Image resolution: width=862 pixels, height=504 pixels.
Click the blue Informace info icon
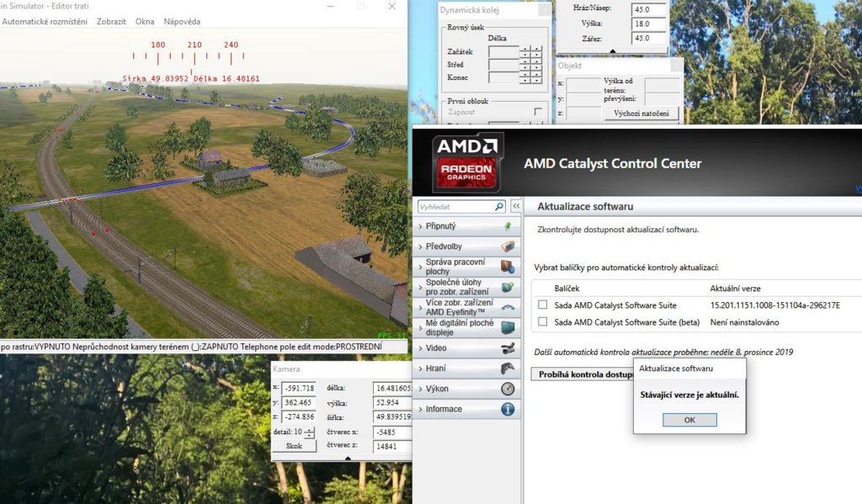(508, 409)
